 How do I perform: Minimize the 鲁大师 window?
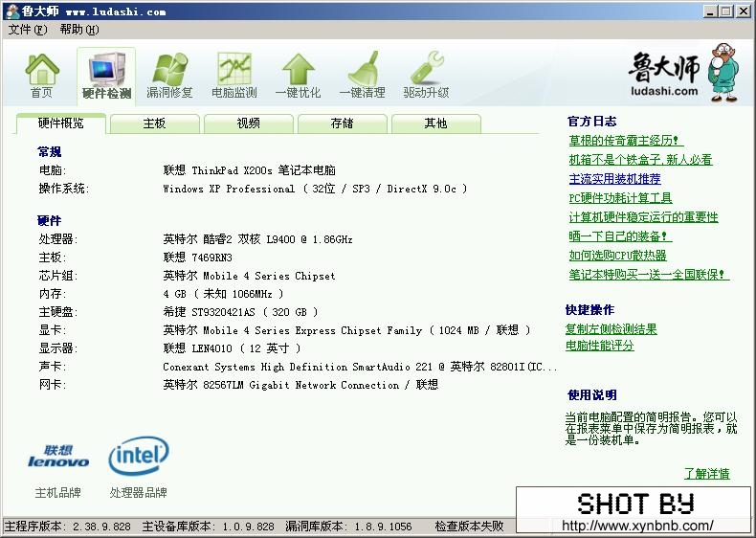pyautogui.click(x=710, y=11)
